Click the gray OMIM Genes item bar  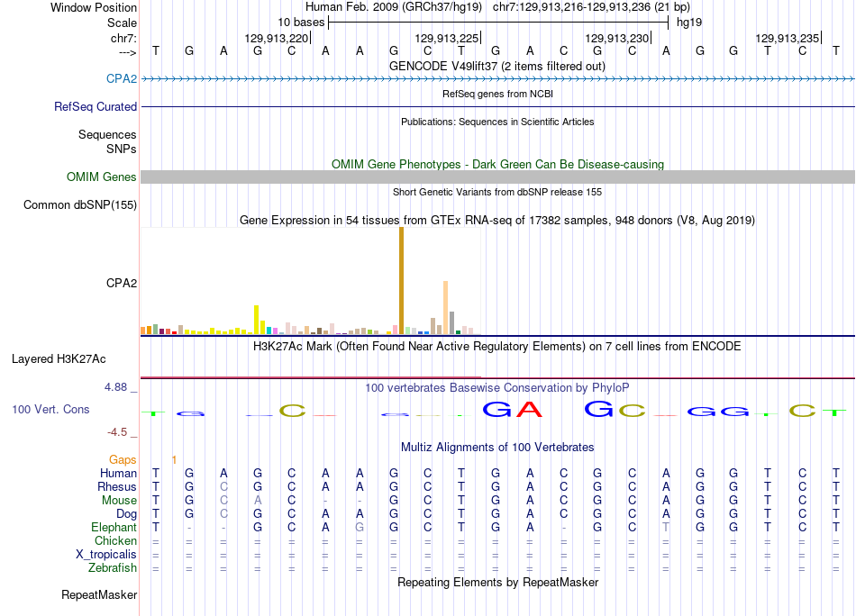point(498,177)
